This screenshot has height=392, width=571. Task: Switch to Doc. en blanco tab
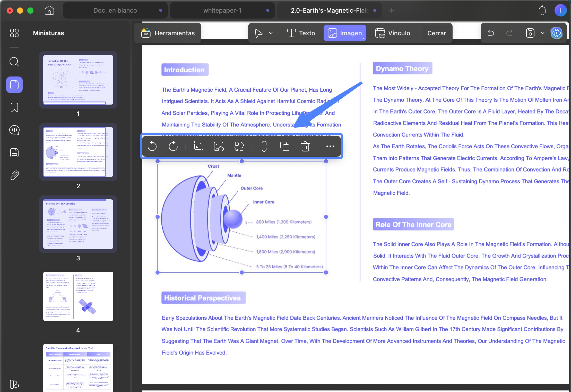coord(115,11)
